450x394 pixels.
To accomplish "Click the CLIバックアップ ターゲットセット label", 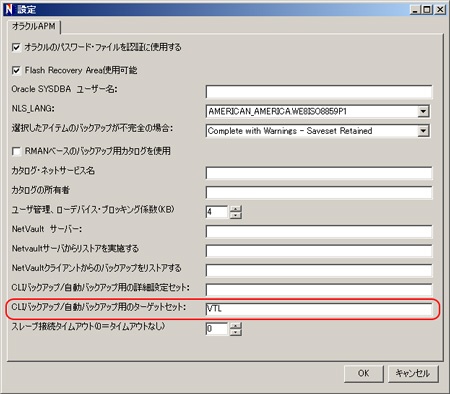I will click(99, 307).
